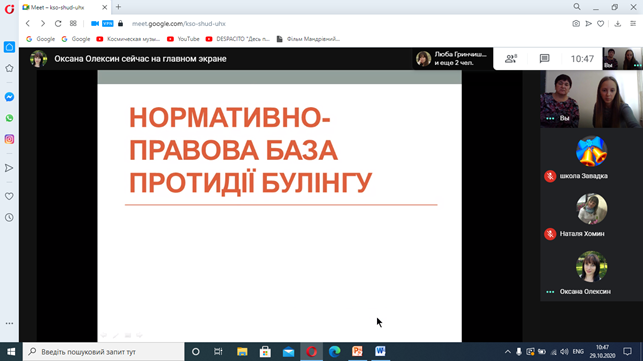Select the школа Завадка participant tile
Screen dimensions: 643x361
tap(591, 158)
